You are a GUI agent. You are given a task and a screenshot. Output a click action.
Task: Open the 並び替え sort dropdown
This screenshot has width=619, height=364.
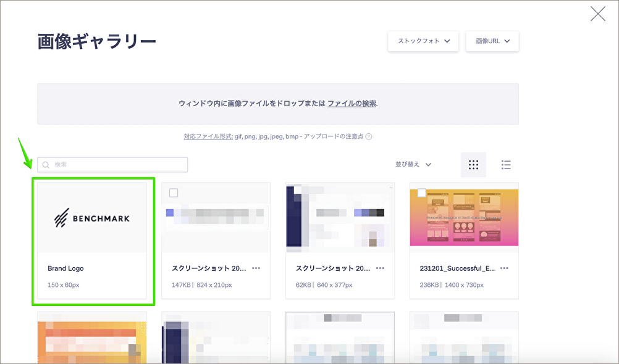pos(413,165)
